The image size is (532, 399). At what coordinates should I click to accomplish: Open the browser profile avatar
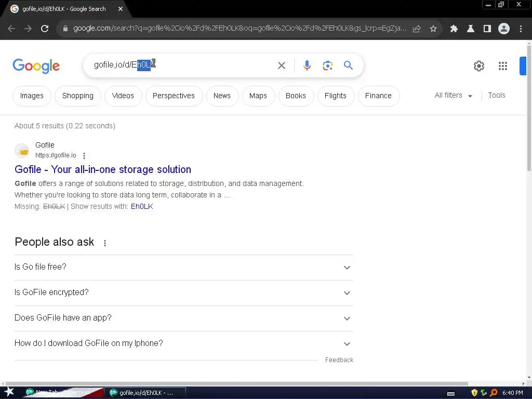504,29
